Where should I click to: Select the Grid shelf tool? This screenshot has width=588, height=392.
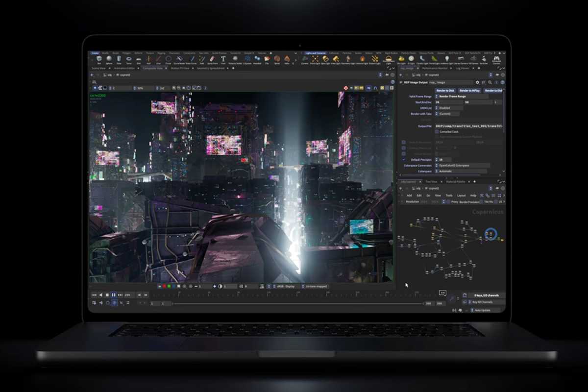[x=139, y=59]
